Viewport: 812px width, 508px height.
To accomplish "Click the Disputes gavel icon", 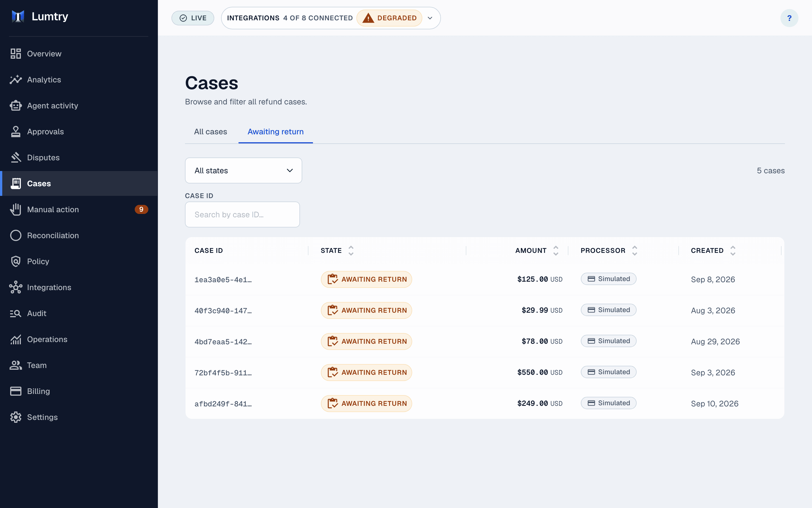I will pos(16,157).
